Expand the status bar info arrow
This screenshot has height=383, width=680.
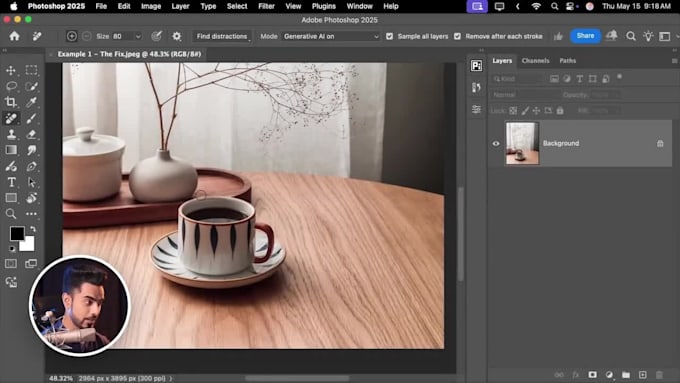pyautogui.click(x=171, y=378)
